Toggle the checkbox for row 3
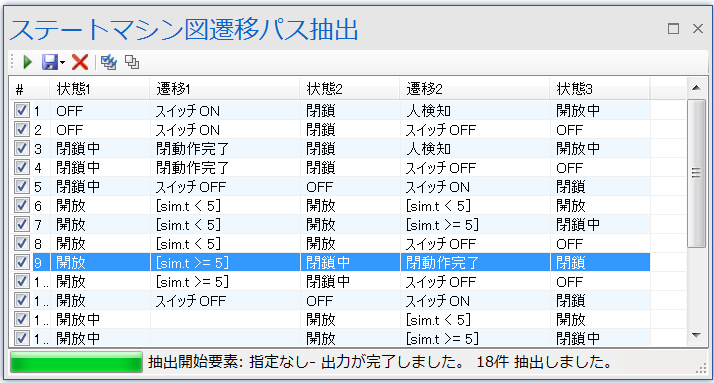 (21, 148)
